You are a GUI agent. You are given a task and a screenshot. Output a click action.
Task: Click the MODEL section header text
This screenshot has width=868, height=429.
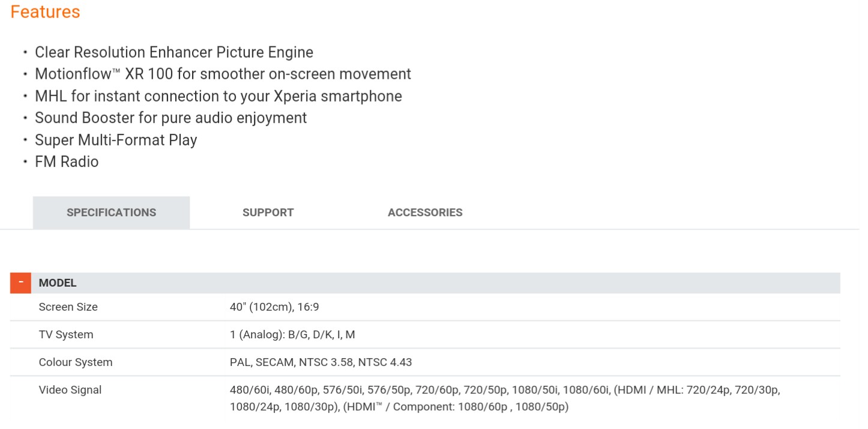click(58, 283)
